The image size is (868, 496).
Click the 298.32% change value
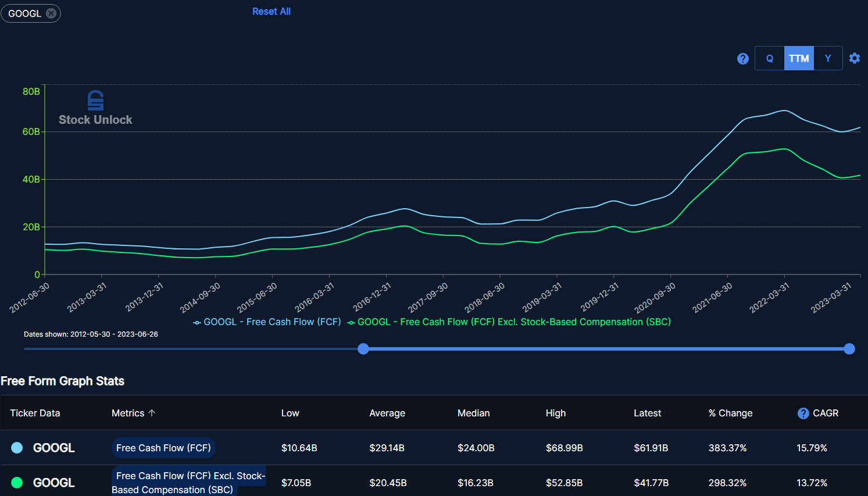click(x=728, y=483)
